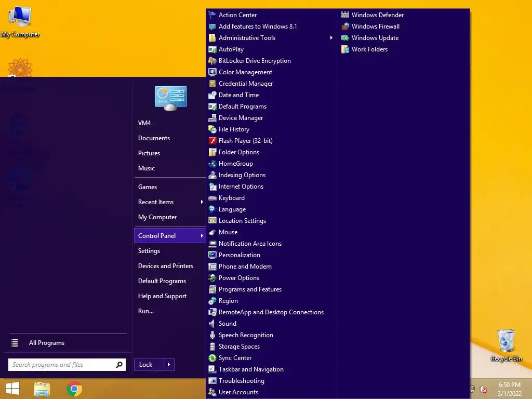Click the Search programs and files field

pyautogui.click(x=67, y=365)
